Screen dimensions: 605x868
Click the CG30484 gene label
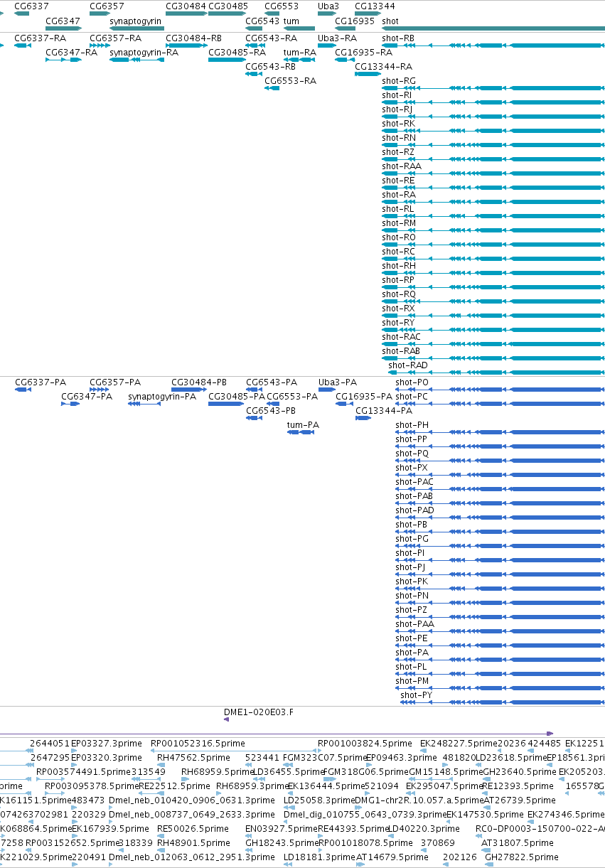coord(186,6)
